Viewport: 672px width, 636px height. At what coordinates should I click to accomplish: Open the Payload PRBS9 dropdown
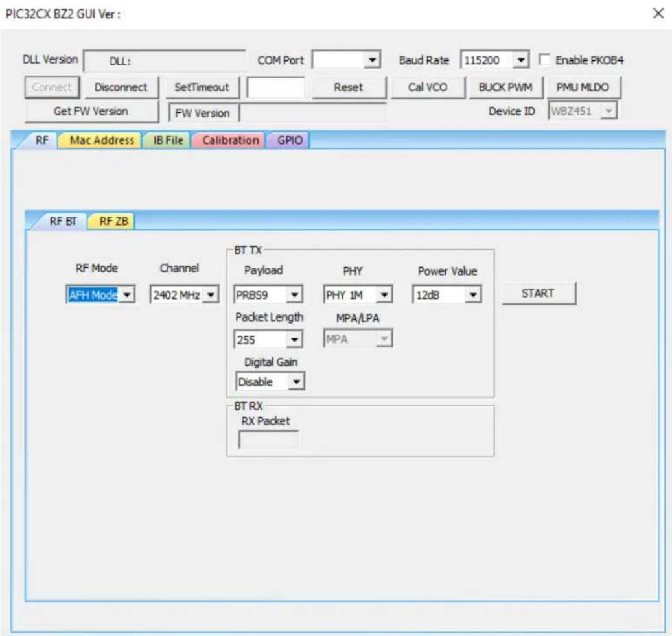[268, 294]
